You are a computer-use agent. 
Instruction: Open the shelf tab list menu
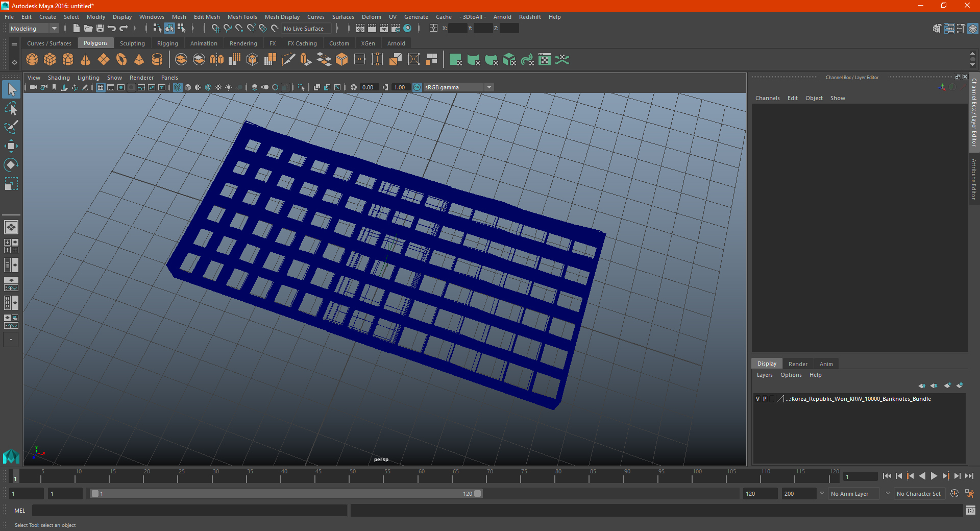14,44
